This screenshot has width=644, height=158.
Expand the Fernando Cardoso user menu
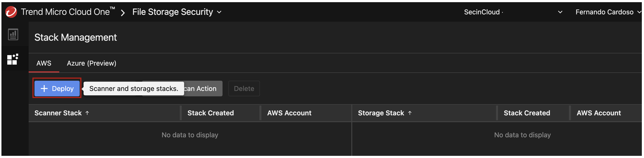click(x=639, y=12)
